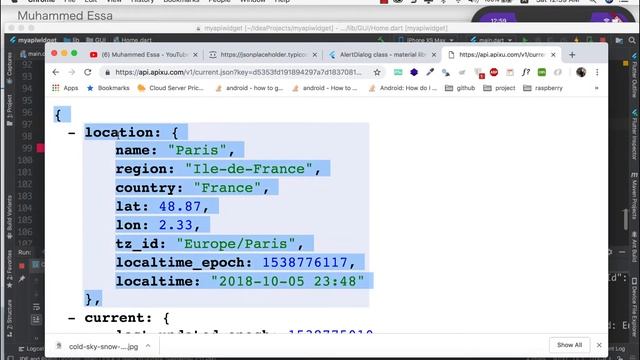
Task: Click the Chrome forward navigation arrow
Action: pyautogui.click(x=72, y=72)
